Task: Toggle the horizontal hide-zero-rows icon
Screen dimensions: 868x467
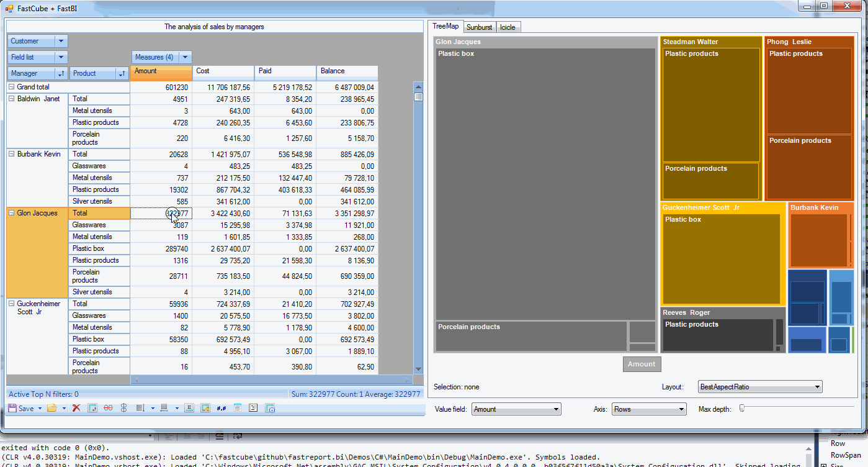Action: 108,408
